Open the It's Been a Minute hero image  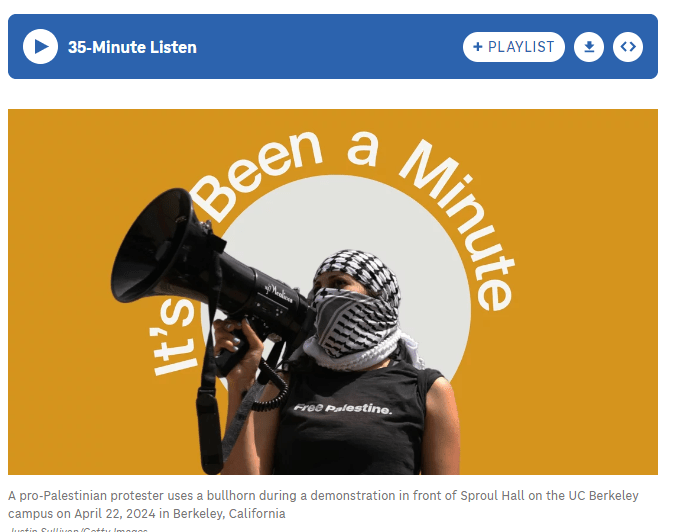tap(333, 292)
